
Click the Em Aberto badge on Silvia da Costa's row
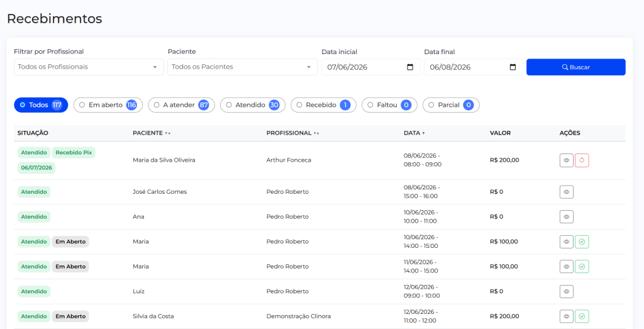tap(70, 316)
